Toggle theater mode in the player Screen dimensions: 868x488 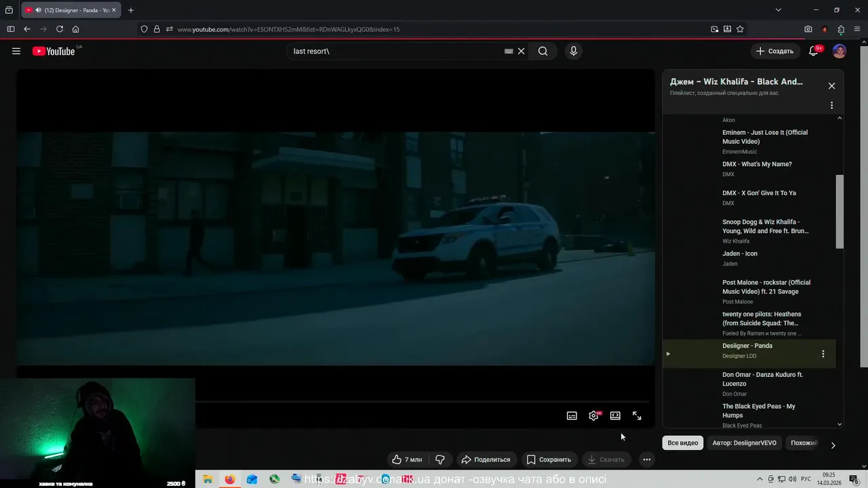pyautogui.click(x=615, y=415)
